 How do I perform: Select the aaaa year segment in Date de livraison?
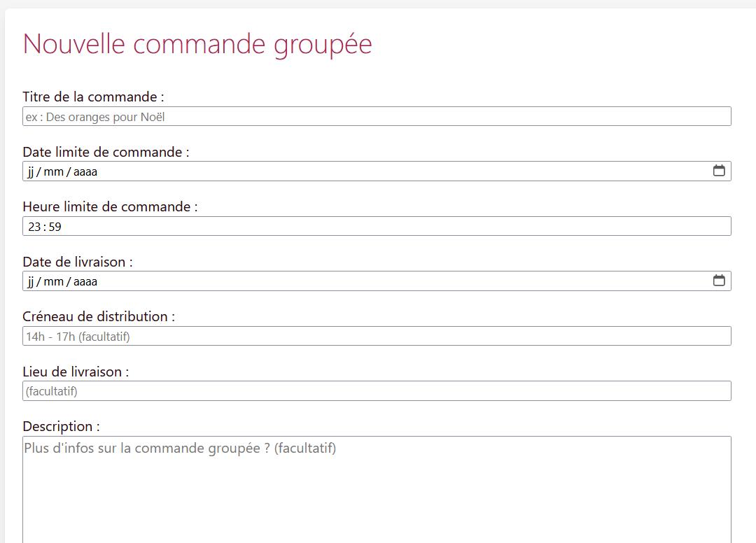85,281
